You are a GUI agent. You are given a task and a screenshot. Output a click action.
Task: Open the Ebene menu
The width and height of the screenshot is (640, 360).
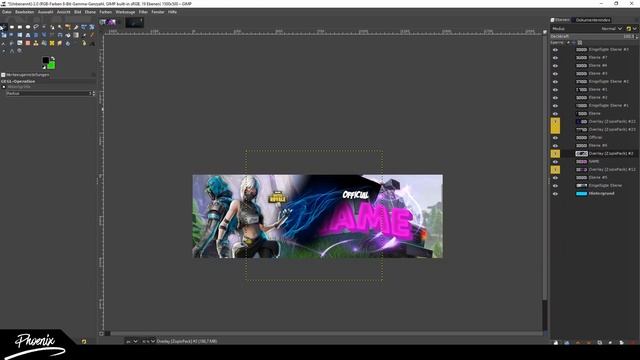pyautogui.click(x=90, y=12)
